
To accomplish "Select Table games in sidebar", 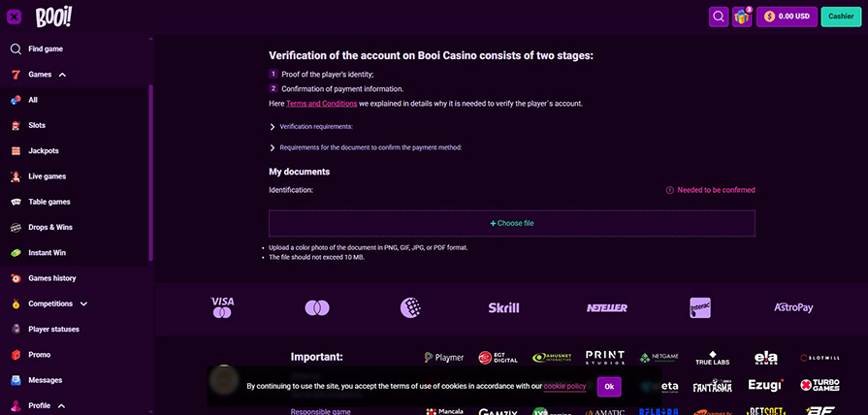I will [x=48, y=202].
